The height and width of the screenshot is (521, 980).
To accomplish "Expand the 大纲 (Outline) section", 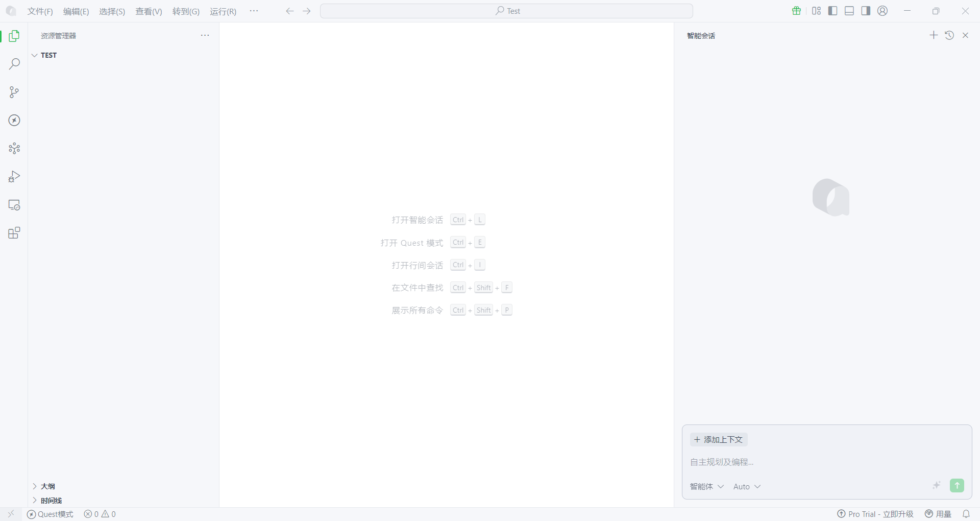I will click(x=35, y=486).
